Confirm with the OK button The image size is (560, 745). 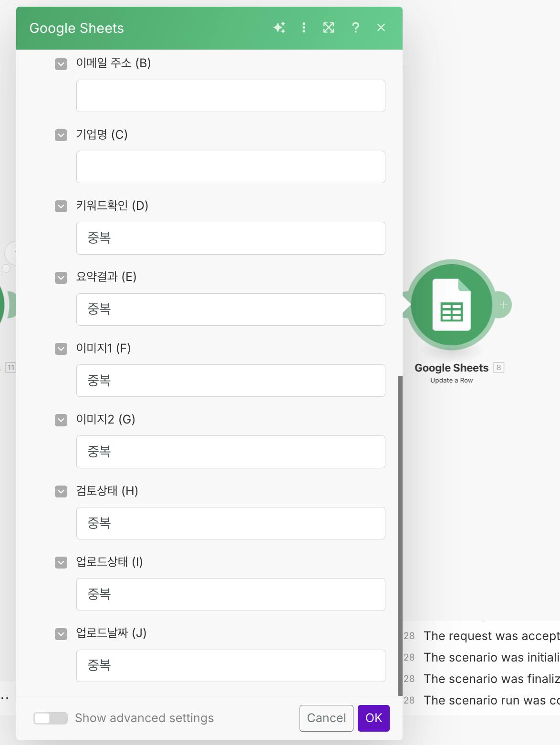tap(373, 718)
